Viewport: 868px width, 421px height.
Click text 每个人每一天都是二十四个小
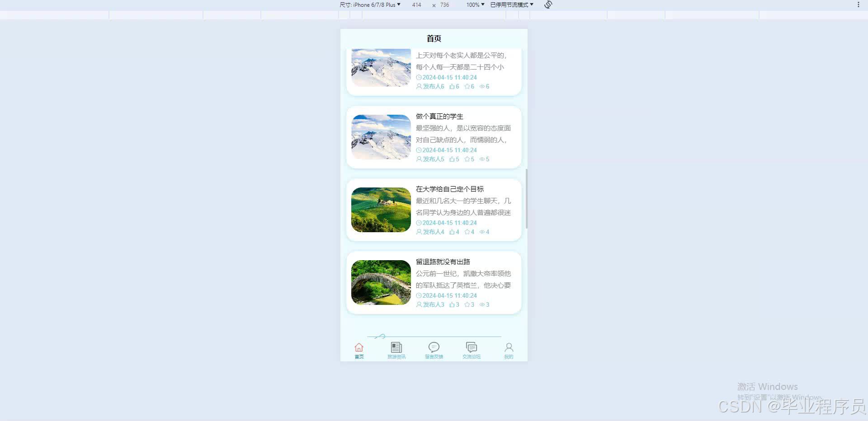pyautogui.click(x=460, y=67)
